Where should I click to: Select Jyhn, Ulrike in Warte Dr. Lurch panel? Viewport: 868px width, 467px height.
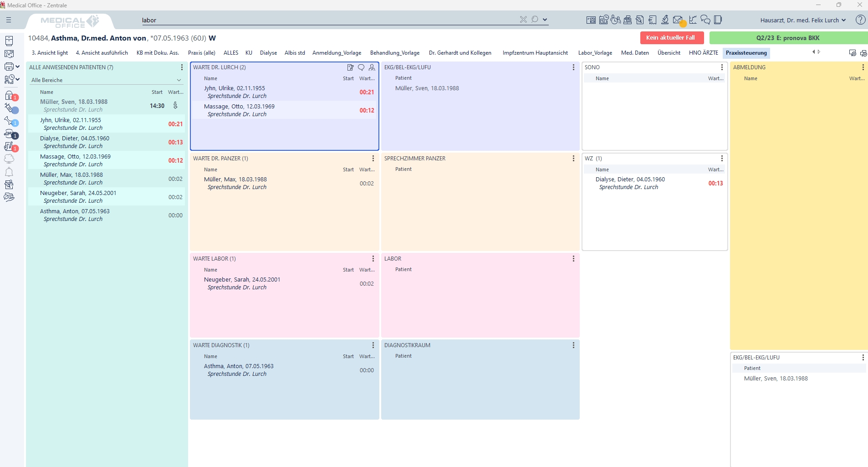tap(285, 92)
